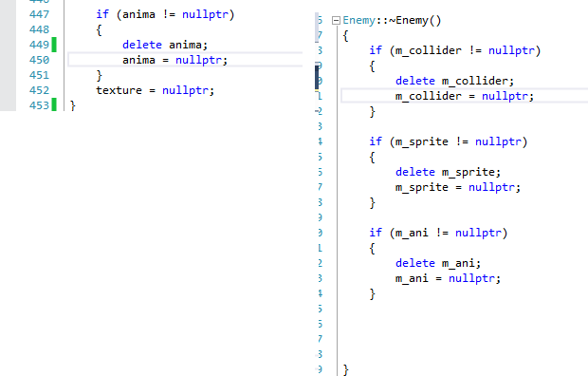Click the 'texture = nullptr;' line
The image size is (588, 376).
point(155,90)
